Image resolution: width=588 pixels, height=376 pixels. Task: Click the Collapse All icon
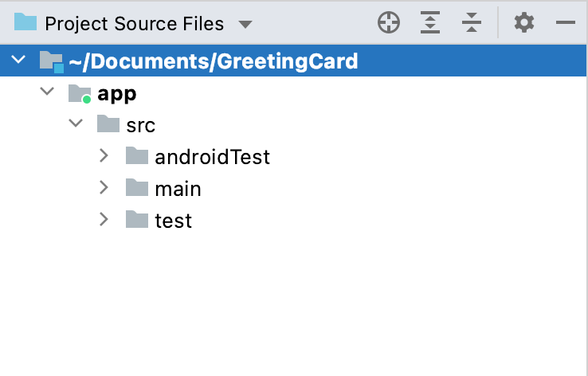click(x=472, y=23)
